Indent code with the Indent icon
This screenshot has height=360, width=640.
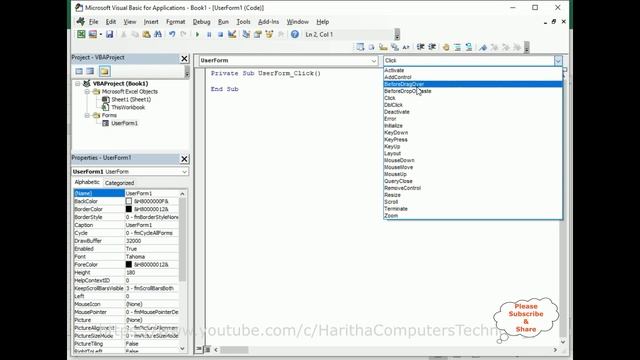coord(420,47)
